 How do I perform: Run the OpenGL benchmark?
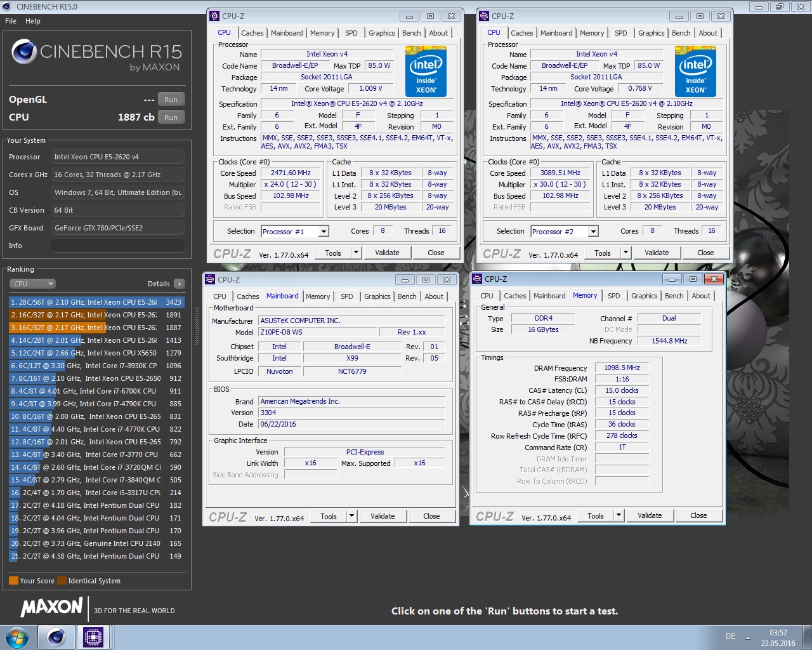point(171,100)
